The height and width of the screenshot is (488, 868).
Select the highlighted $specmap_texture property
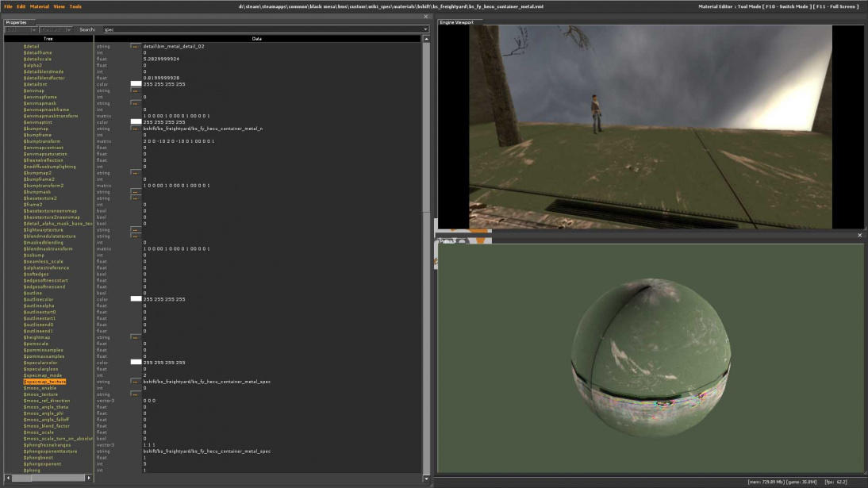[x=45, y=382]
